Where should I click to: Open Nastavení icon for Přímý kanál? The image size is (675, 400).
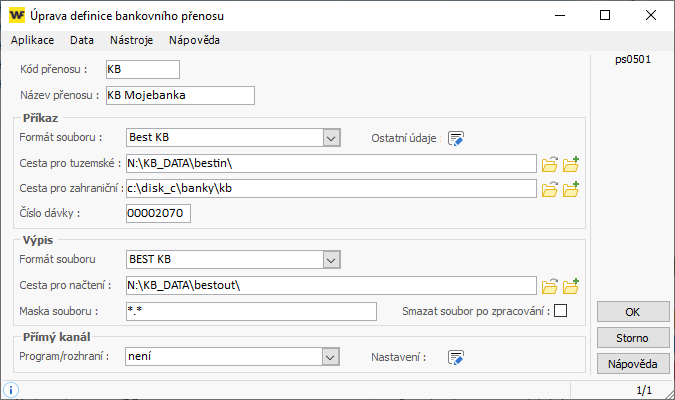[x=456, y=356]
